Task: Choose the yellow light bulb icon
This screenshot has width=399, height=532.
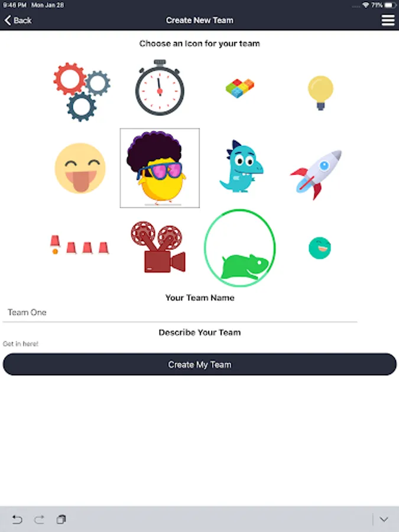Action: [x=320, y=93]
